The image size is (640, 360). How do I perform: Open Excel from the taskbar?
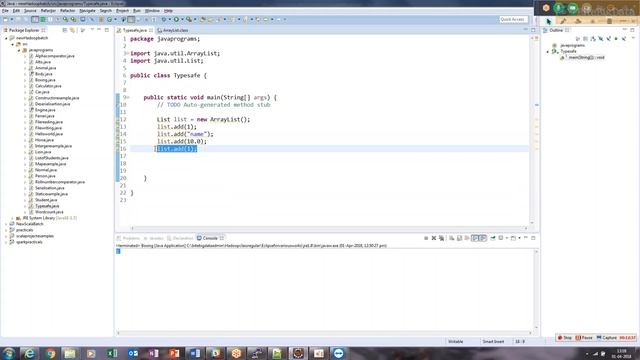click(x=112, y=353)
